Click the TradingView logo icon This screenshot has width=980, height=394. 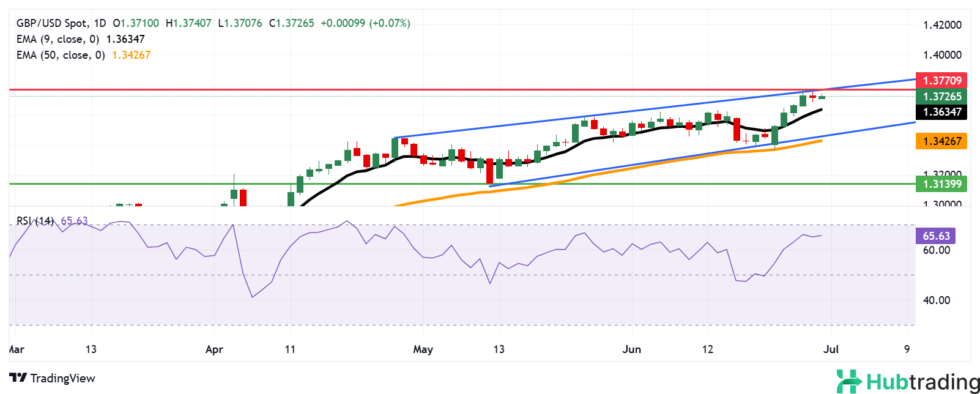click(x=18, y=378)
